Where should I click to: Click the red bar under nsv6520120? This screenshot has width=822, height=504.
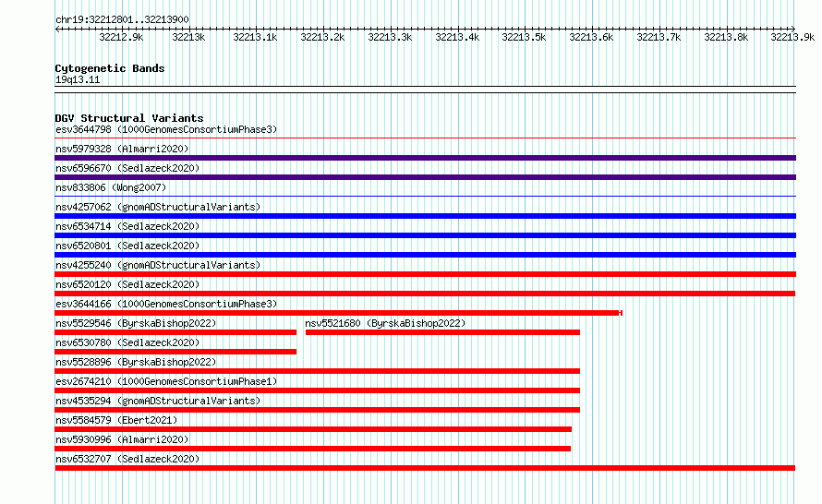coord(425,294)
